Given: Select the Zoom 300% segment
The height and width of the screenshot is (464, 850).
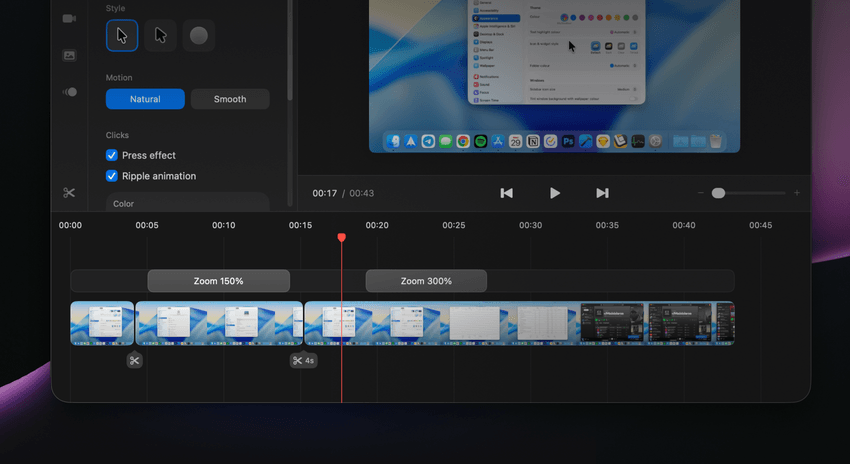Looking at the screenshot, I should click(426, 281).
